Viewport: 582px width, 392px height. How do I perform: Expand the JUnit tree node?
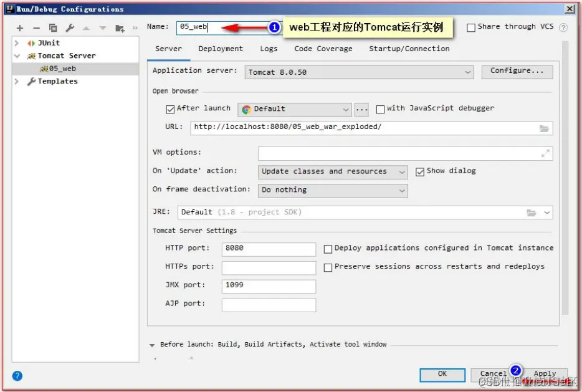pyautogui.click(x=17, y=43)
